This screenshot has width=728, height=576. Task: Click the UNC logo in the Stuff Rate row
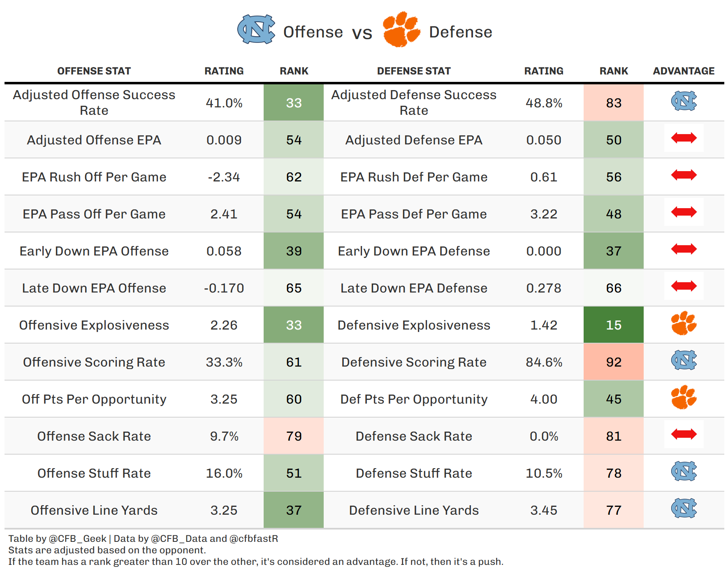pos(684,471)
